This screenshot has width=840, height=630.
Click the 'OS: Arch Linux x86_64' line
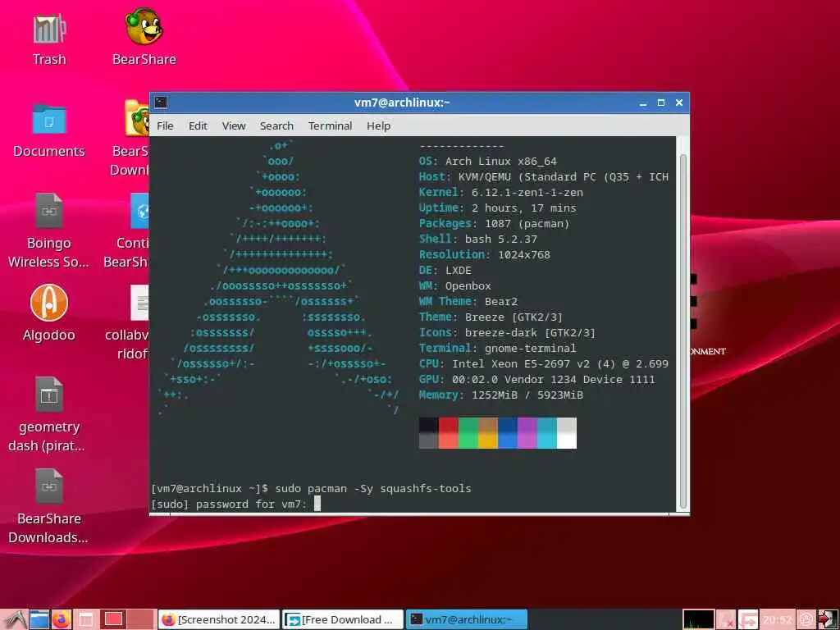coord(488,162)
